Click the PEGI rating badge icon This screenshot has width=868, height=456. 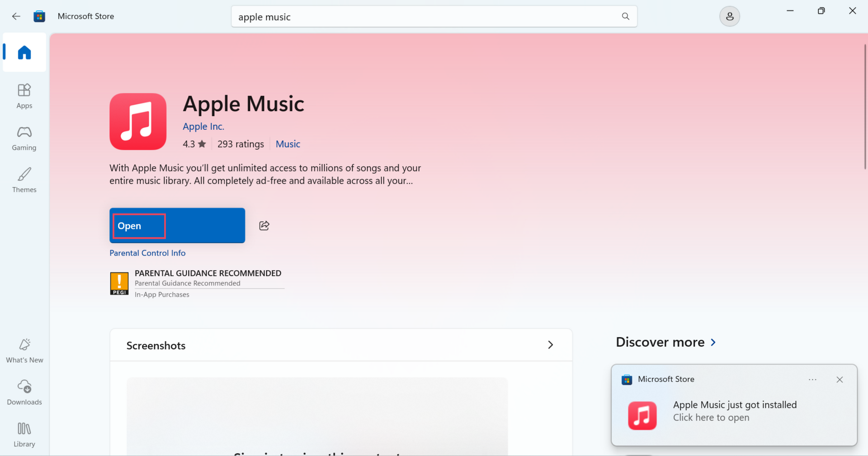[119, 283]
